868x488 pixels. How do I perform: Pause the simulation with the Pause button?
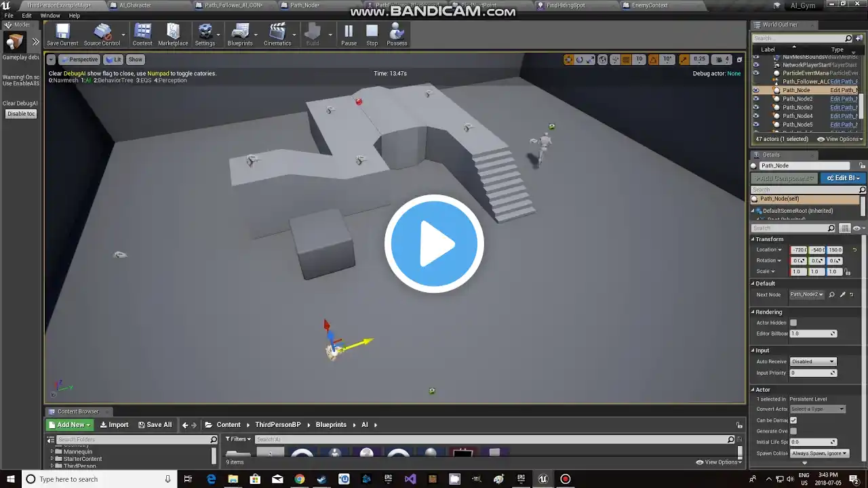(349, 35)
